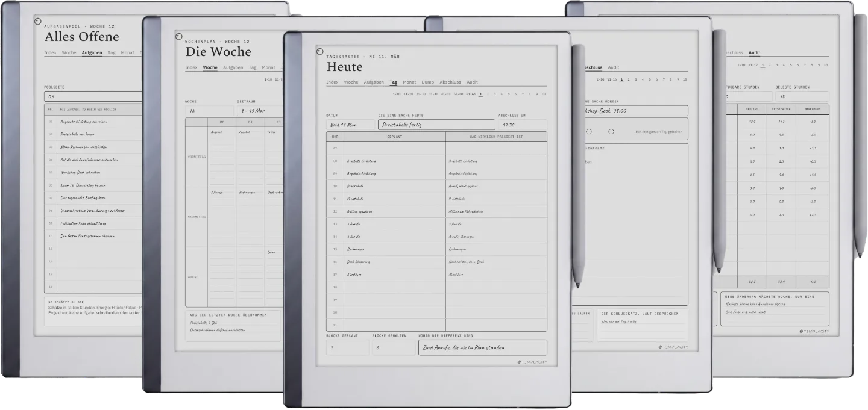Follow the Templacity link below the Heute page
868x410 pixels.
click(x=532, y=362)
